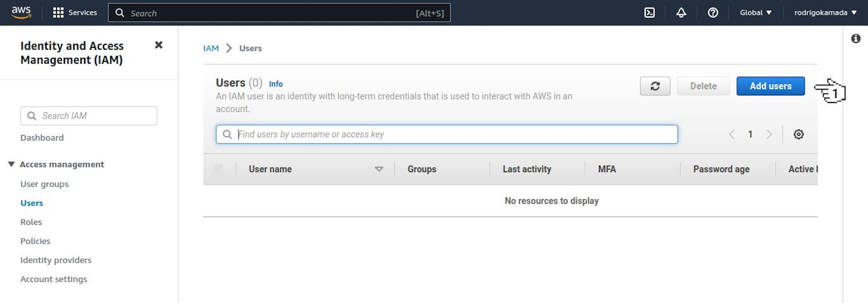The width and height of the screenshot is (868, 303).
Task: Refresh the users list
Action: pos(655,86)
